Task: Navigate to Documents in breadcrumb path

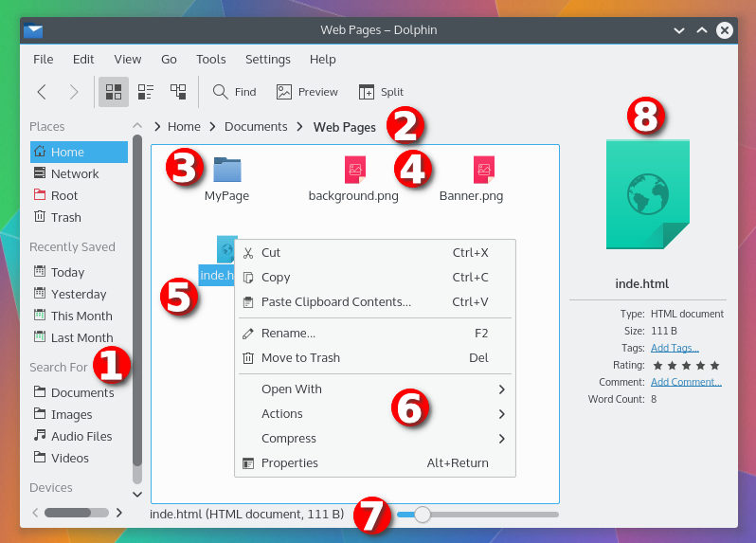Action: pyautogui.click(x=256, y=126)
